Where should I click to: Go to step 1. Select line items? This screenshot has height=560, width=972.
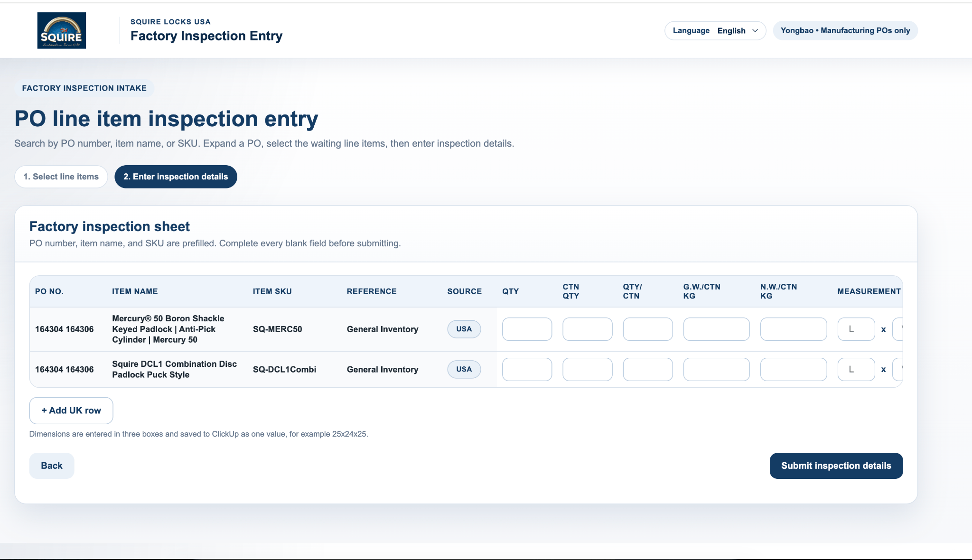[61, 177]
